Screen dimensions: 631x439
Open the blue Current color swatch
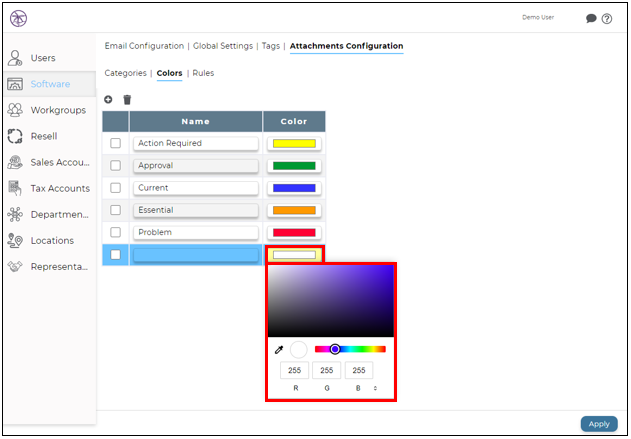[294, 188]
